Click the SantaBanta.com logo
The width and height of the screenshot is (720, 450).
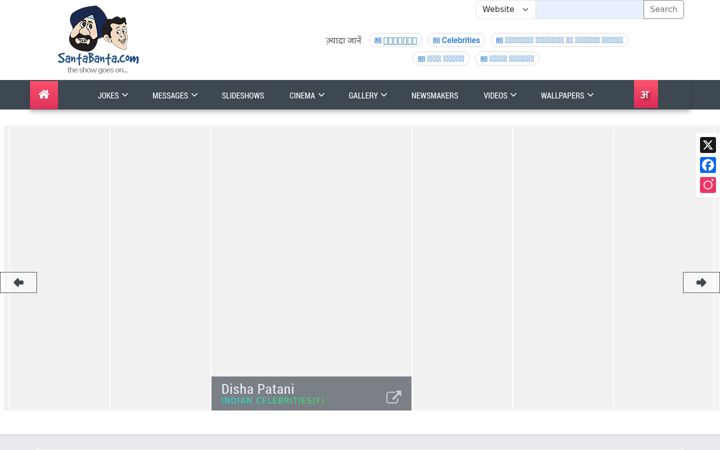click(x=98, y=39)
